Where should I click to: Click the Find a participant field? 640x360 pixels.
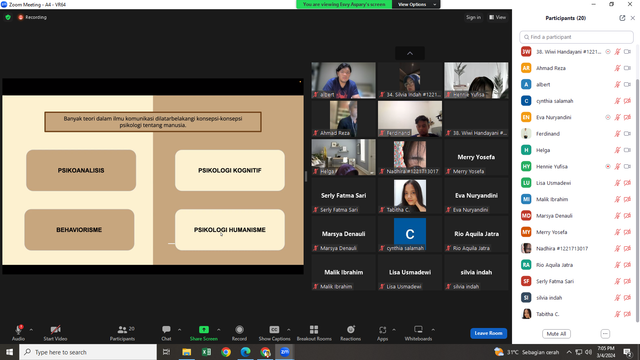[576, 37]
